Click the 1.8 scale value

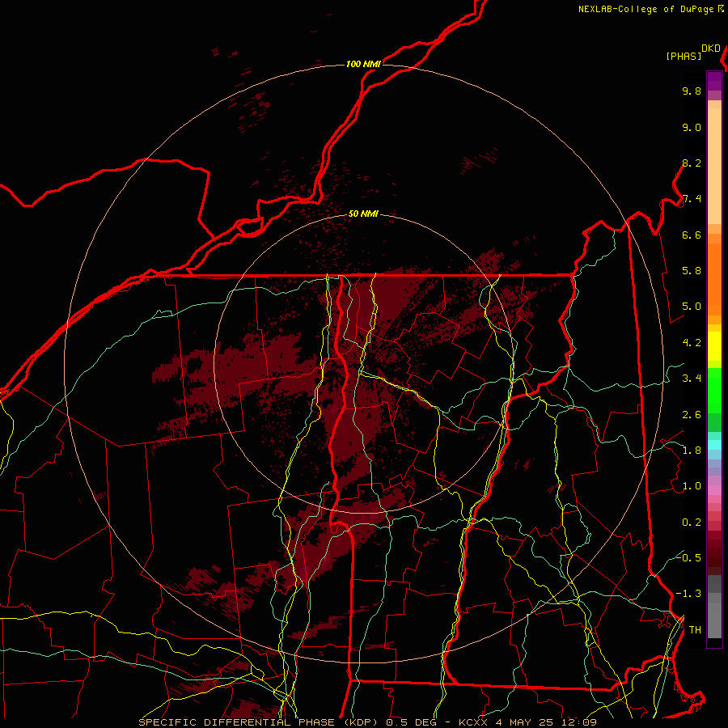(692, 451)
